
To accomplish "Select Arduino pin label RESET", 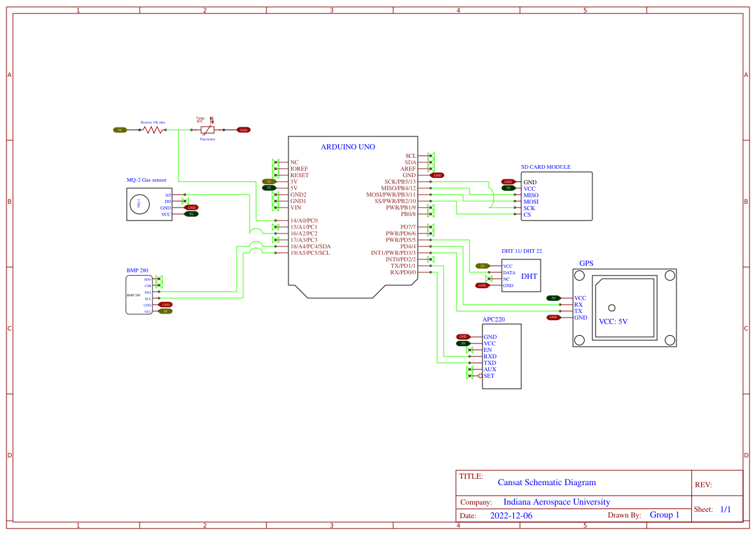I will coord(299,175).
